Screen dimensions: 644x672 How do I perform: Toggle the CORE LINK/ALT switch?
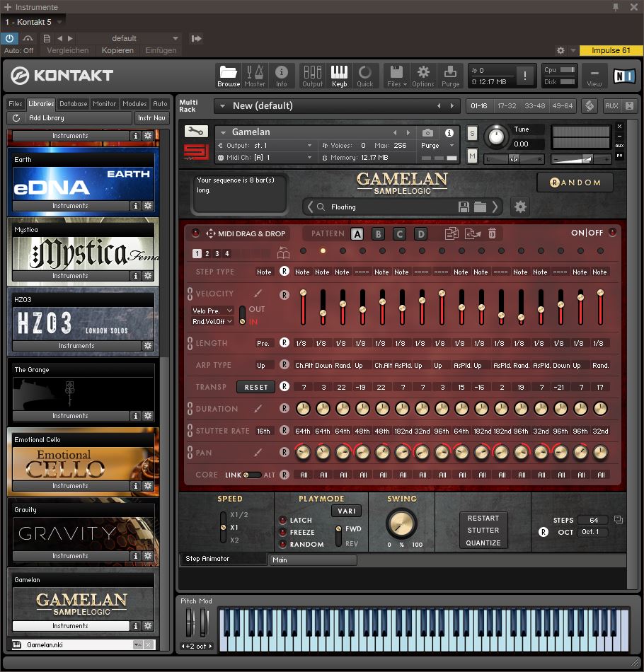[252, 475]
